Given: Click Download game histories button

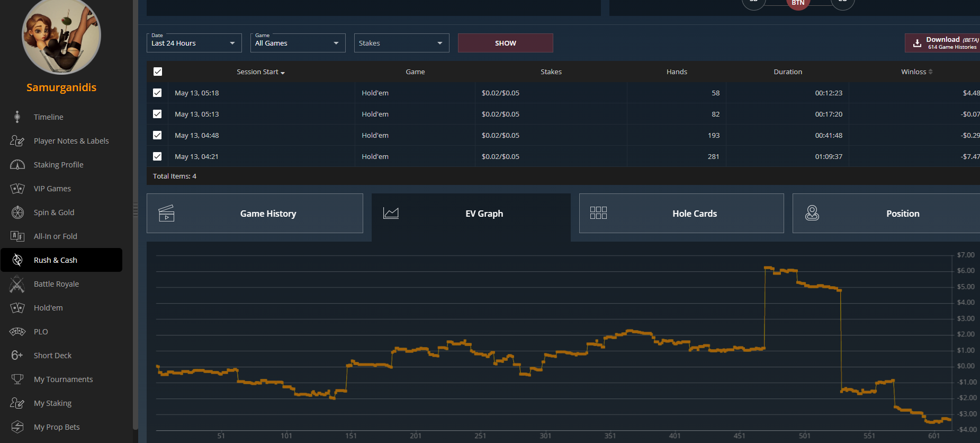Looking at the screenshot, I should coord(942,43).
